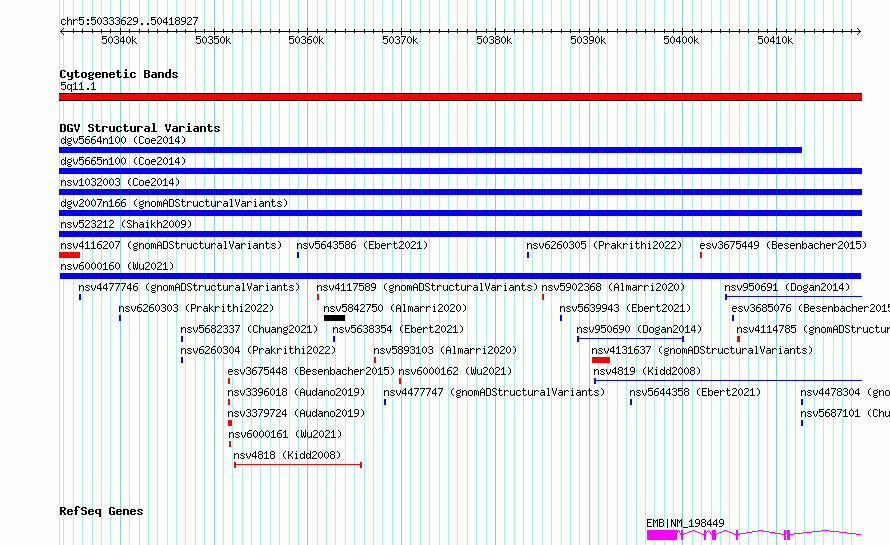Select the nsv4818 (Kidd2008) red span

tap(298, 465)
